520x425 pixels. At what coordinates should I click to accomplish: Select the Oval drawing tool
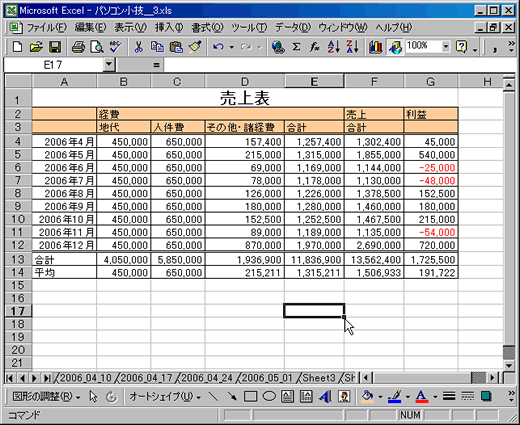point(269,397)
